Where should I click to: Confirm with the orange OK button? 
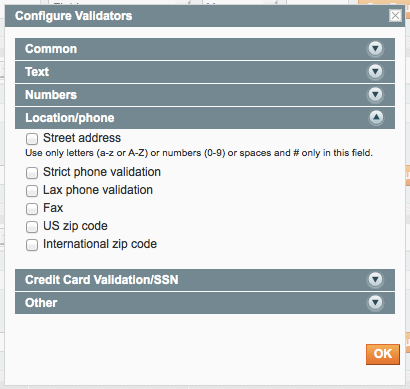point(383,354)
